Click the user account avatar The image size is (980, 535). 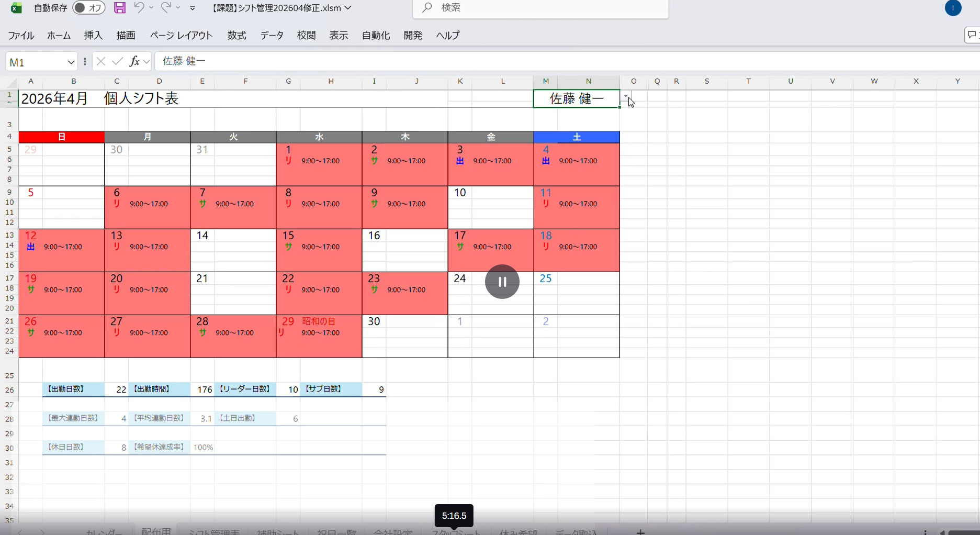point(953,8)
